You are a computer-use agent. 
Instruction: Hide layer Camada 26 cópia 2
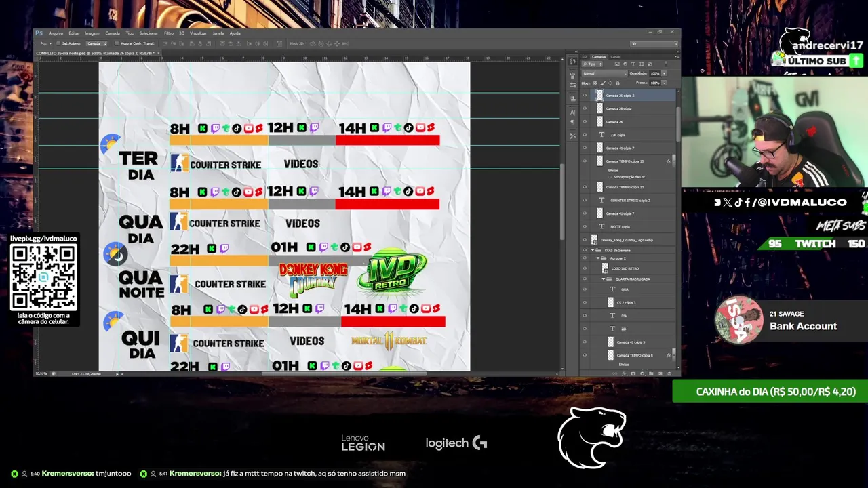click(585, 96)
